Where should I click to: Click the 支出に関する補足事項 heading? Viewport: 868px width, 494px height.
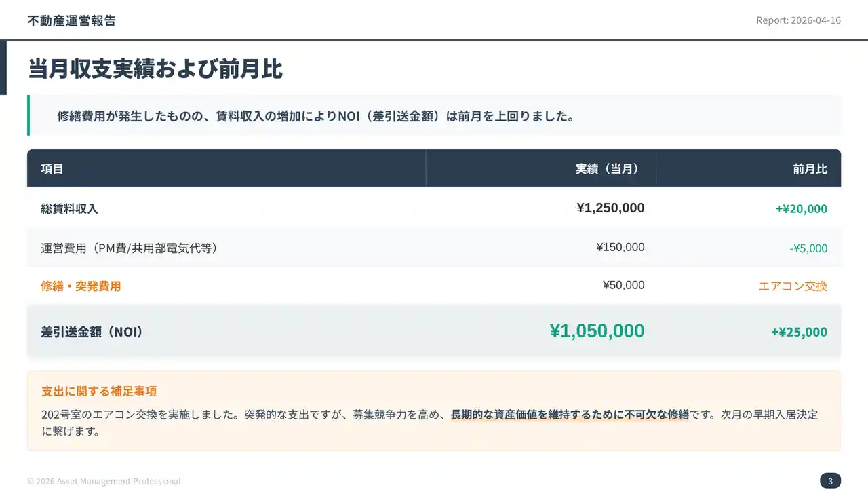pyautogui.click(x=99, y=392)
